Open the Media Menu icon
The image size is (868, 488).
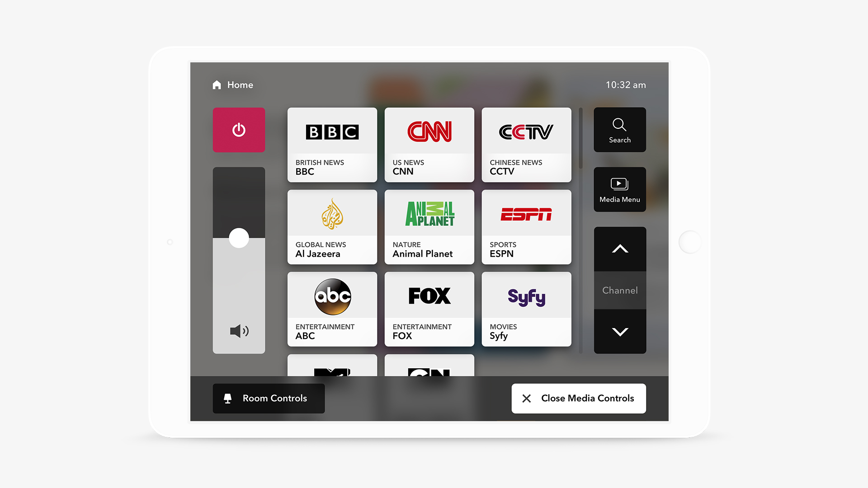620,189
